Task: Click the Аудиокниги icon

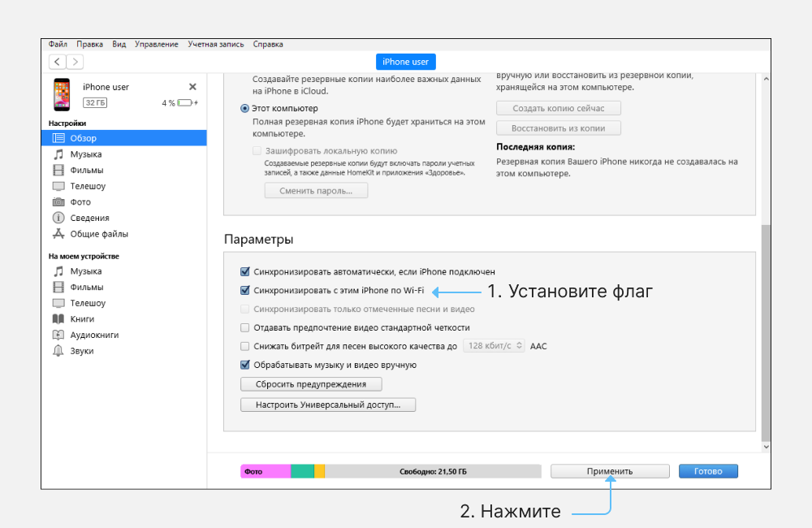Action: pyautogui.click(x=58, y=335)
